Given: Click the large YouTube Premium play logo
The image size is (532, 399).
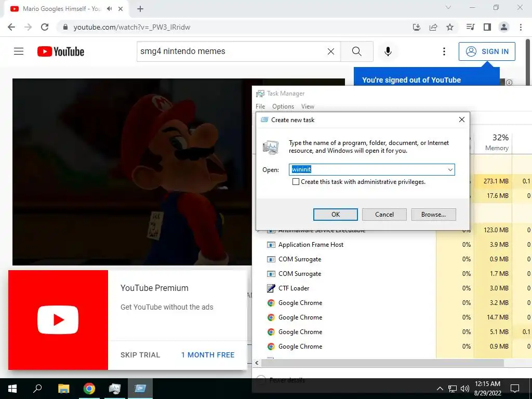Looking at the screenshot, I should (58, 320).
